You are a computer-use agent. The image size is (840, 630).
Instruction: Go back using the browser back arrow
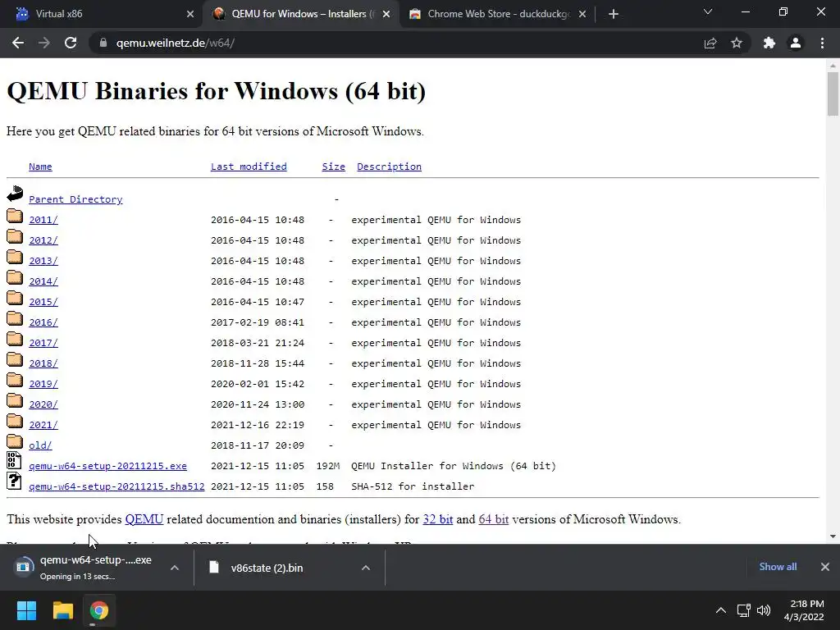18,43
